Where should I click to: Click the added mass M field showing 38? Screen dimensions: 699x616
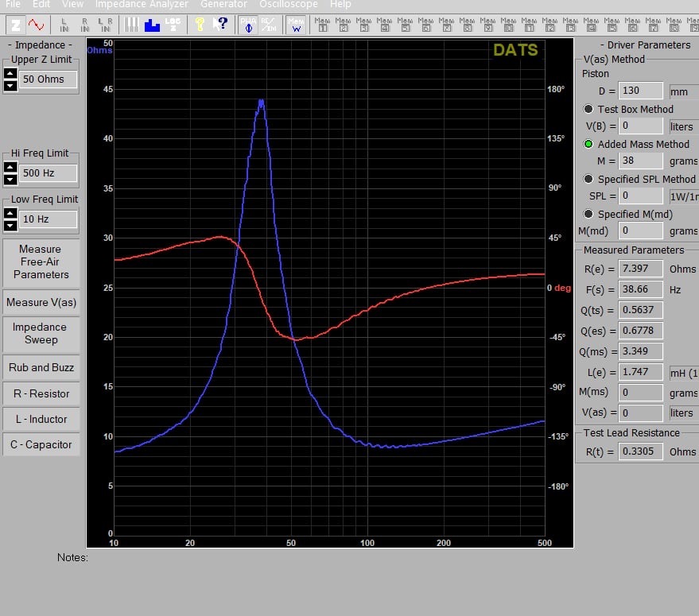pyautogui.click(x=641, y=161)
